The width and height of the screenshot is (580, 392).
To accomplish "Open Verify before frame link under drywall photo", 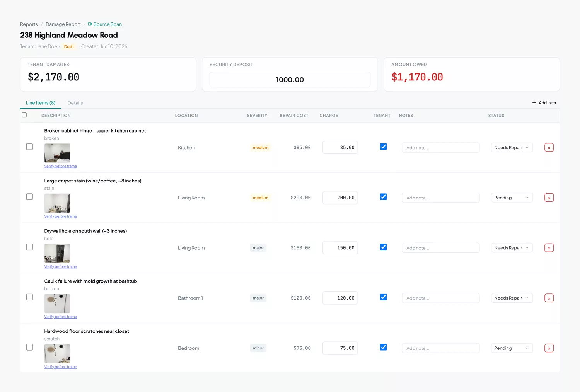I will click(x=61, y=266).
